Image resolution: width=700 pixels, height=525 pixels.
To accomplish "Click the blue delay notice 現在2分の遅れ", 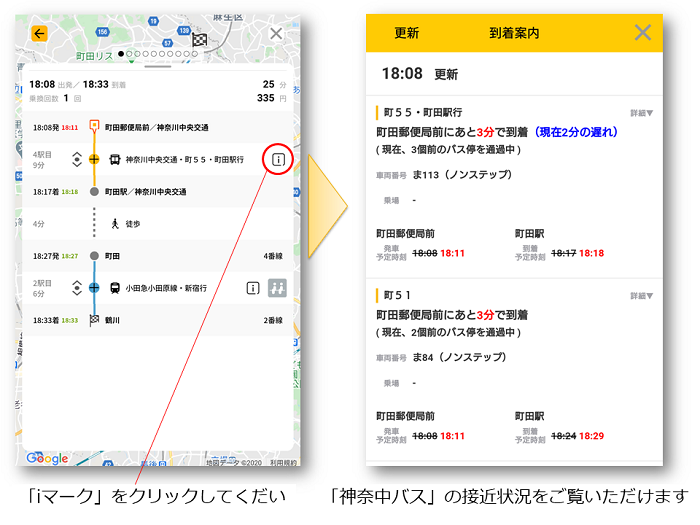I will click(x=576, y=132).
